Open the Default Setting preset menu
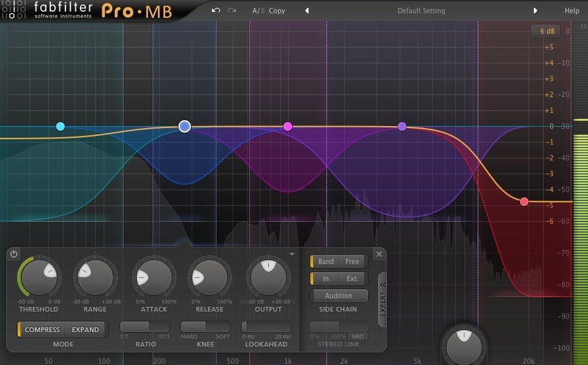The image size is (588, 365). click(x=421, y=11)
